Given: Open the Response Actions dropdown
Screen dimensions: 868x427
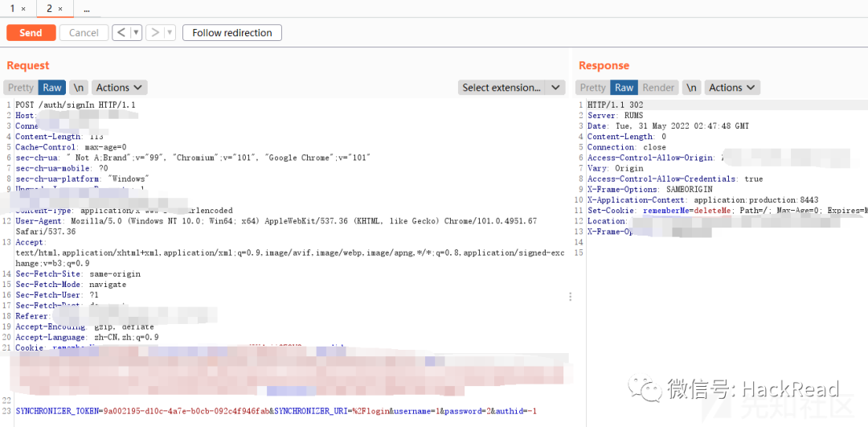Looking at the screenshot, I should pos(732,88).
